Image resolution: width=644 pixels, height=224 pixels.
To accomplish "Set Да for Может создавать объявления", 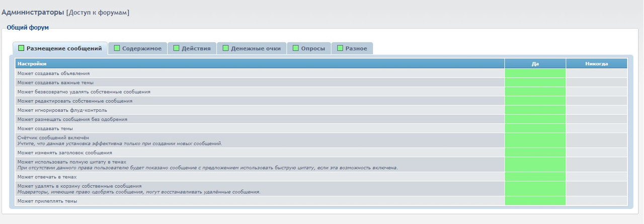I will pyautogui.click(x=535, y=73).
